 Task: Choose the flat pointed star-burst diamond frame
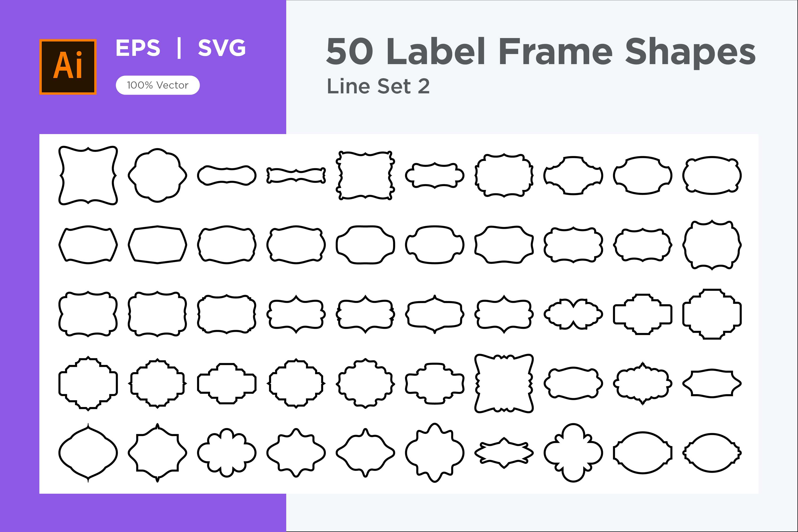coord(504,453)
